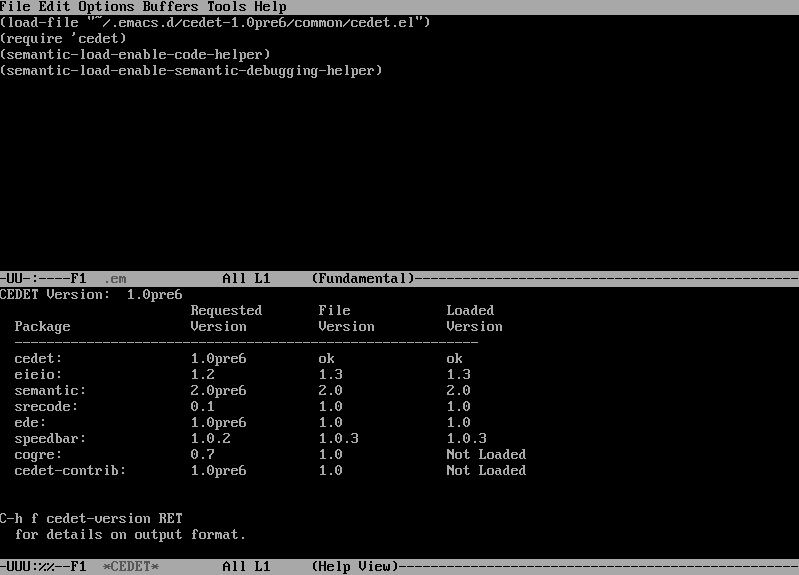Click the *CEDET* buffer name in mode line
The width and height of the screenshot is (799, 575).
pyautogui.click(x=131, y=567)
